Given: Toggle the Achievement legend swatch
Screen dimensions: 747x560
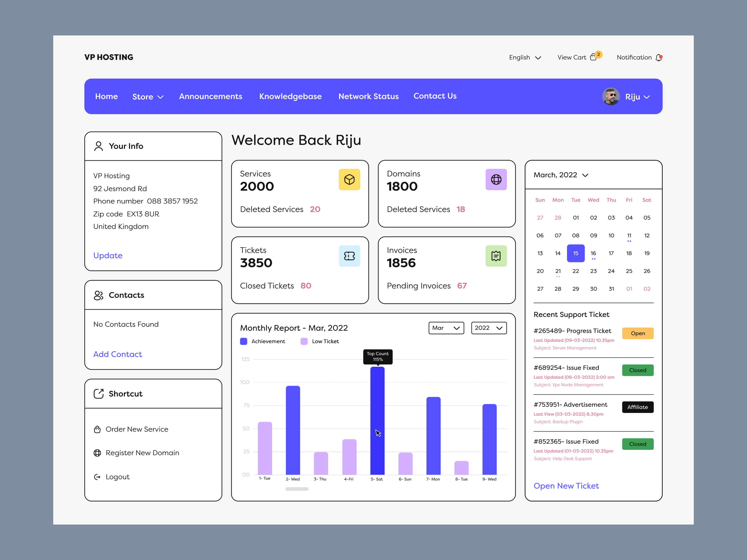Looking at the screenshot, I should (x=243, y=341).
